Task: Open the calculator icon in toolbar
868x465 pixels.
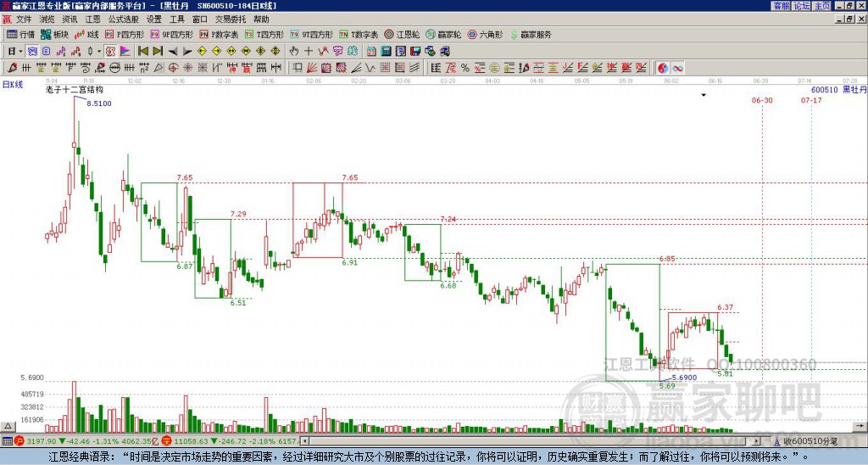Action: point(386,52)
